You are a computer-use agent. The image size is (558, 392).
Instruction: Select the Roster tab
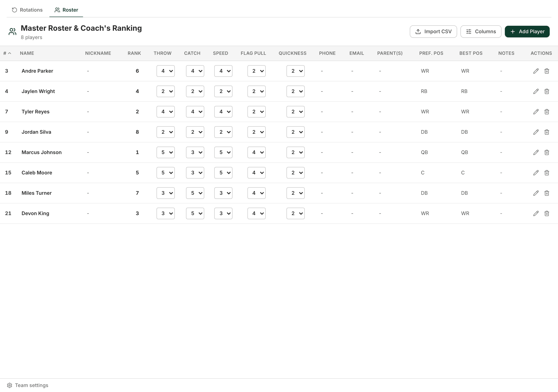pyautogui.click(x=66, y=10)
